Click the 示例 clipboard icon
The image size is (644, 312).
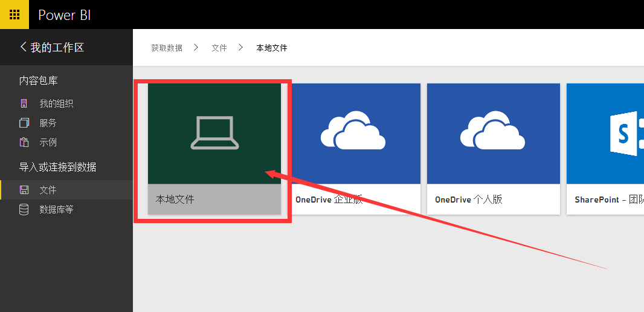pyautogui.click(x=24, y=142)
